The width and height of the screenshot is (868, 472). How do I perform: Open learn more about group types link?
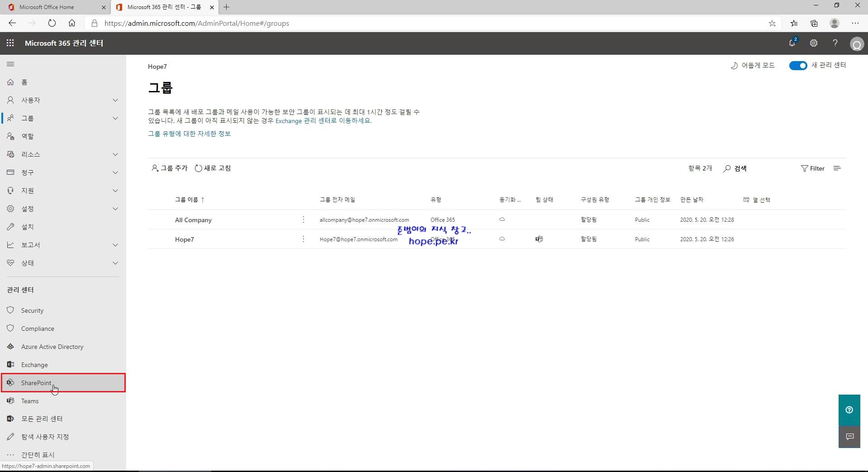[x=189, y=133]
